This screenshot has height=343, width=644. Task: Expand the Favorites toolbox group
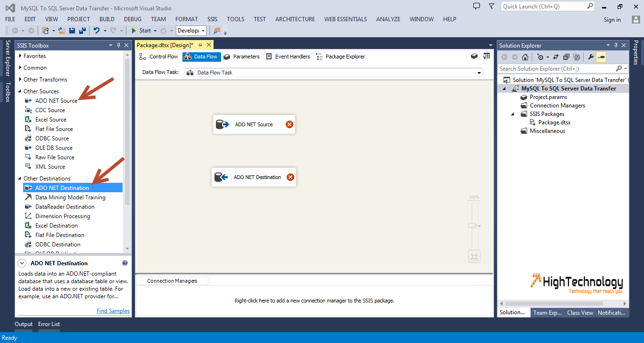click(21, 56)
